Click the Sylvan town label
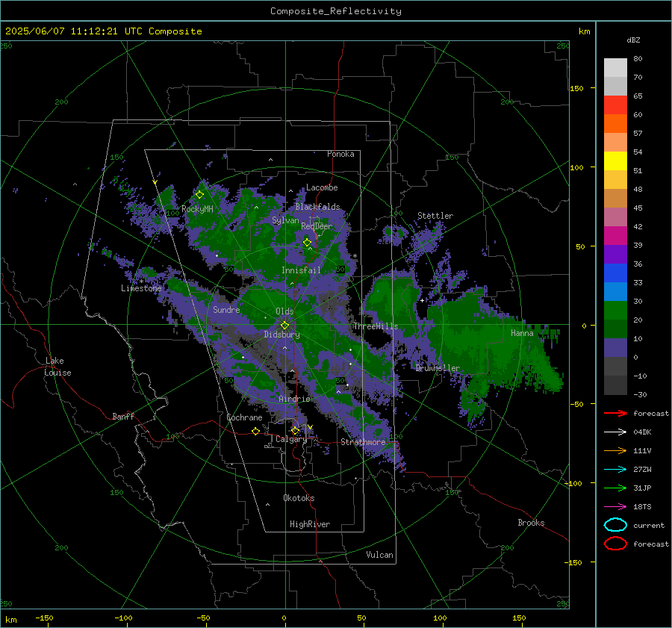Image resolution: width=672 pixels, height=628 pixels. coord(285,220)
